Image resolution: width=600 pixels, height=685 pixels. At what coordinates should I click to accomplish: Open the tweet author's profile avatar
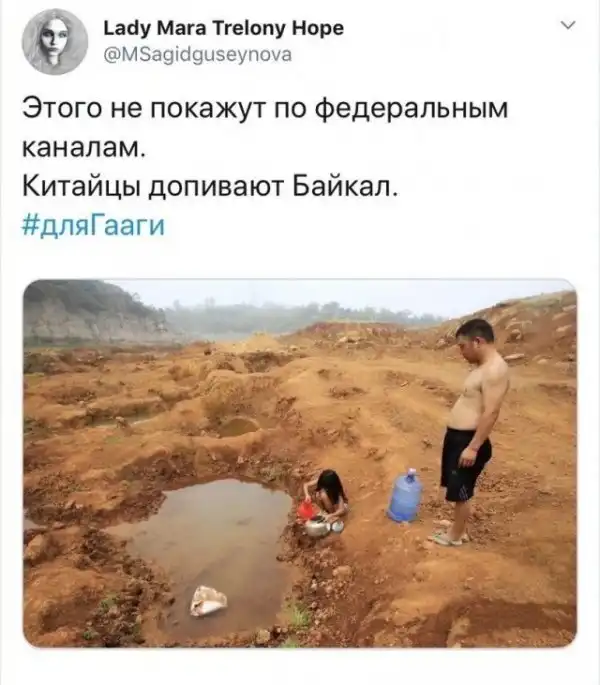pos(55,42)
